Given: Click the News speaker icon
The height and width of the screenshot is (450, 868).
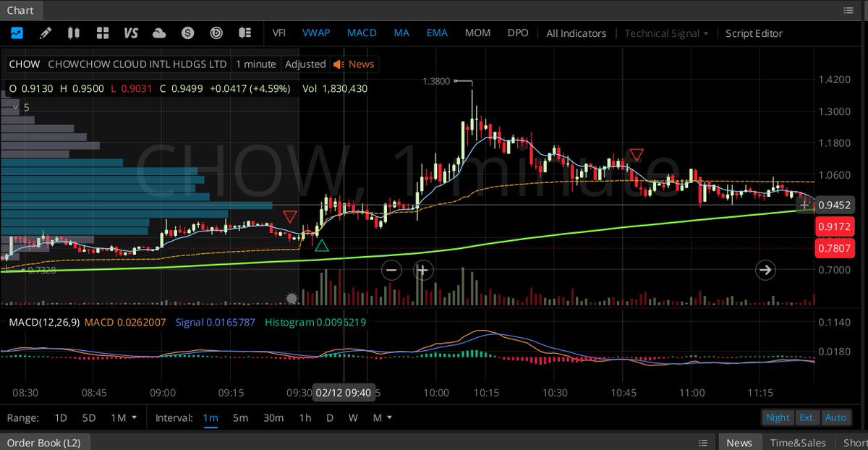Looking at the screenshot, I should pyautogui.click(x=338, y=64).
